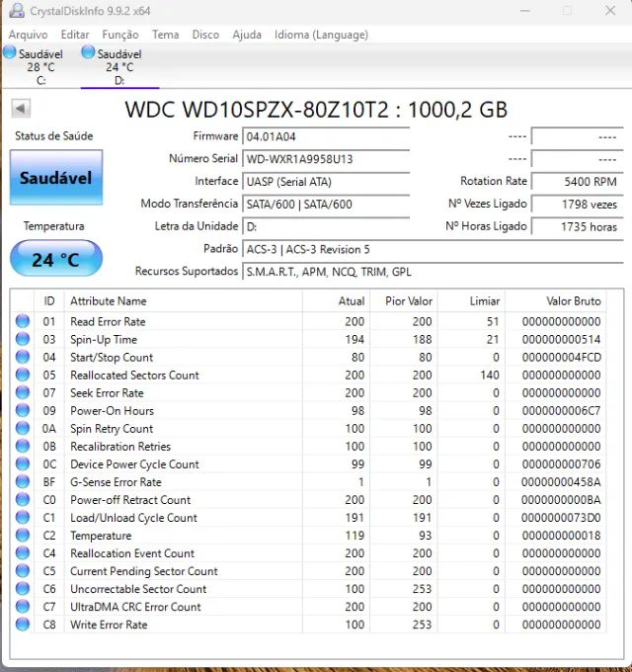Click the ID column header

[x=49, y=300]
